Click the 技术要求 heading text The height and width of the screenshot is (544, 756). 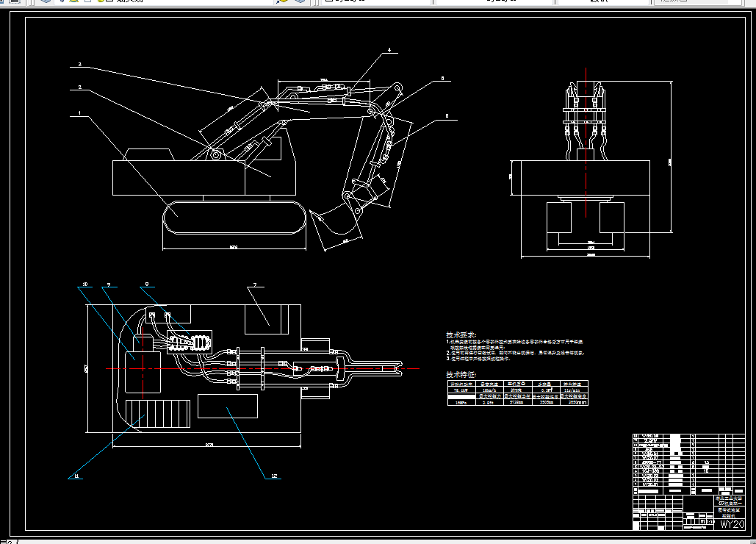pyautogui.click(x=461, y=334)
